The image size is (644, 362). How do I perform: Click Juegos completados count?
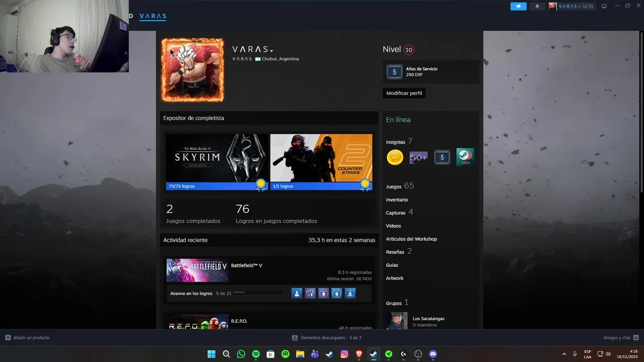click(193, 214)
